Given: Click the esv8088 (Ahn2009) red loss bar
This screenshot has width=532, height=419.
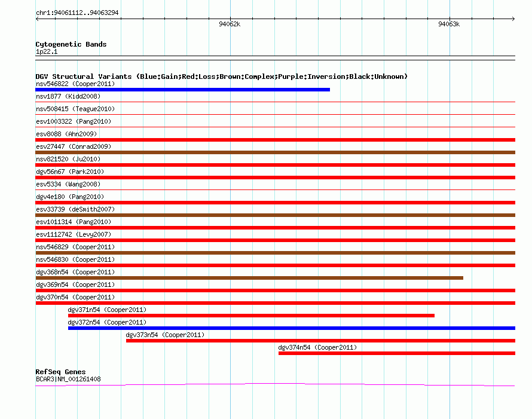Looking at the screenshot, I should (x=275, y=140).
